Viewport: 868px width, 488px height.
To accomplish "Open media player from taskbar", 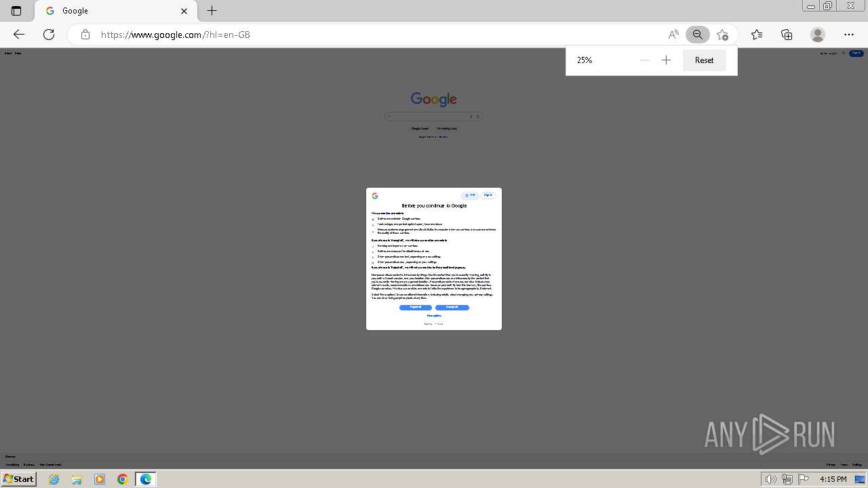I will click(100, 479).
